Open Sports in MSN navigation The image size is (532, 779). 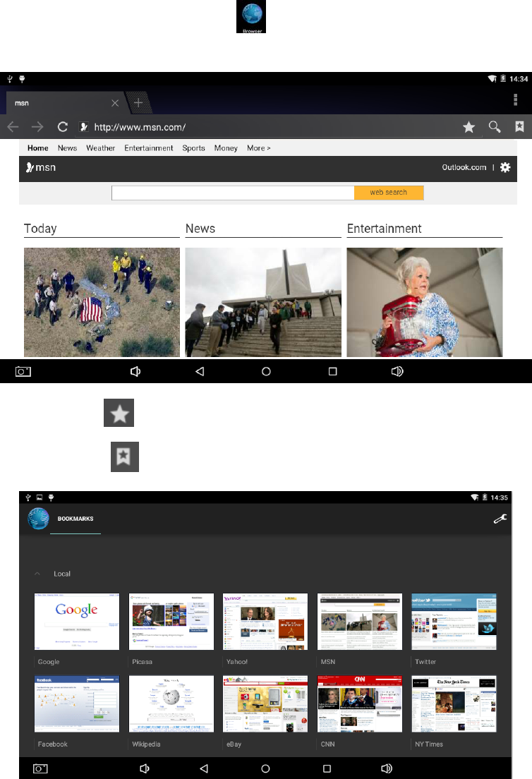193,148
